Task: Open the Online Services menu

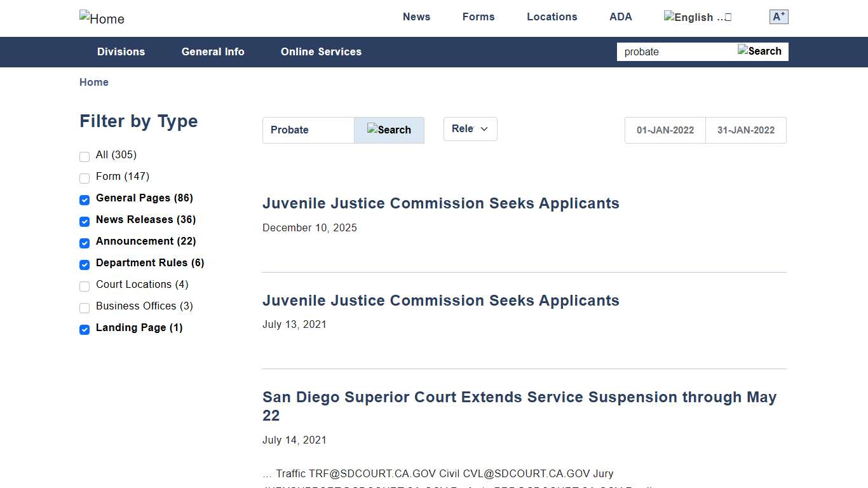Action: tap(321, 52)
